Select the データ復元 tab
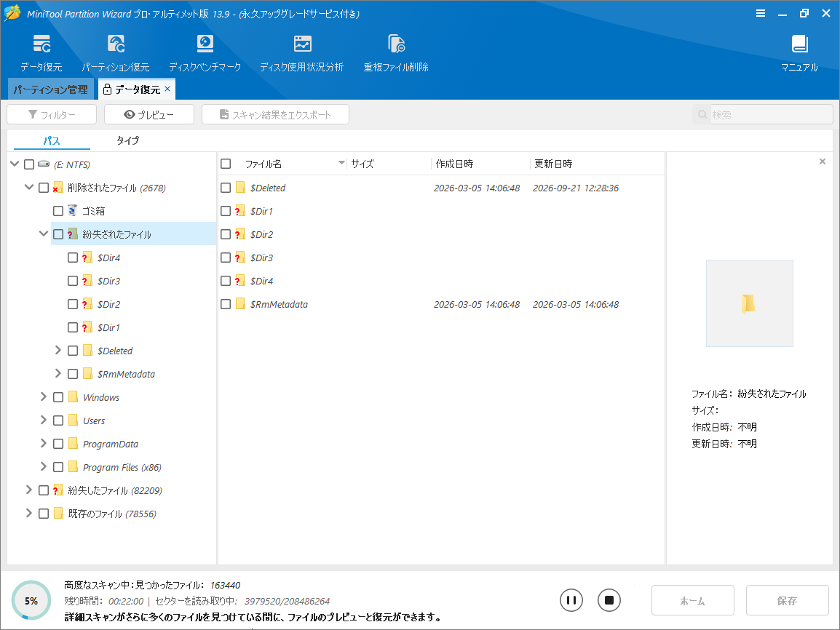Viewport: 840px width, 630px height. (137, 89)
